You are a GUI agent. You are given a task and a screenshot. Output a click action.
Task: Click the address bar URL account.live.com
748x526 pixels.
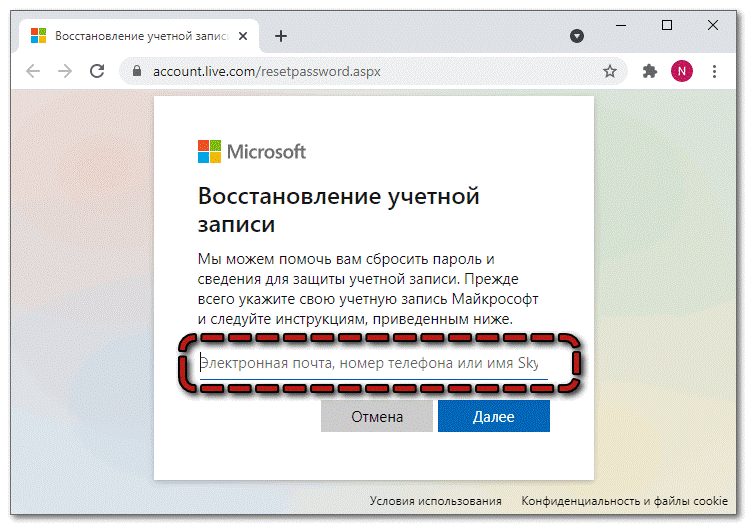coord(267,72)
